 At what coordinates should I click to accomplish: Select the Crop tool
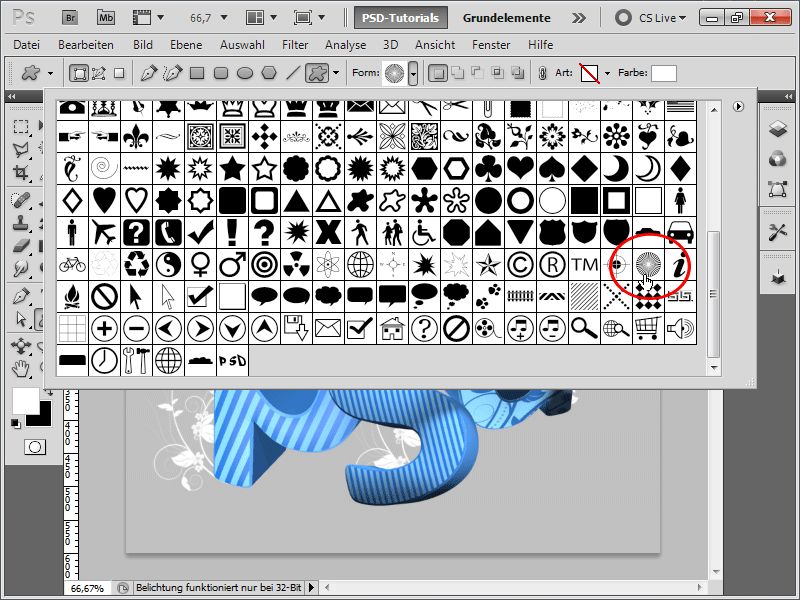pos(21,173)
